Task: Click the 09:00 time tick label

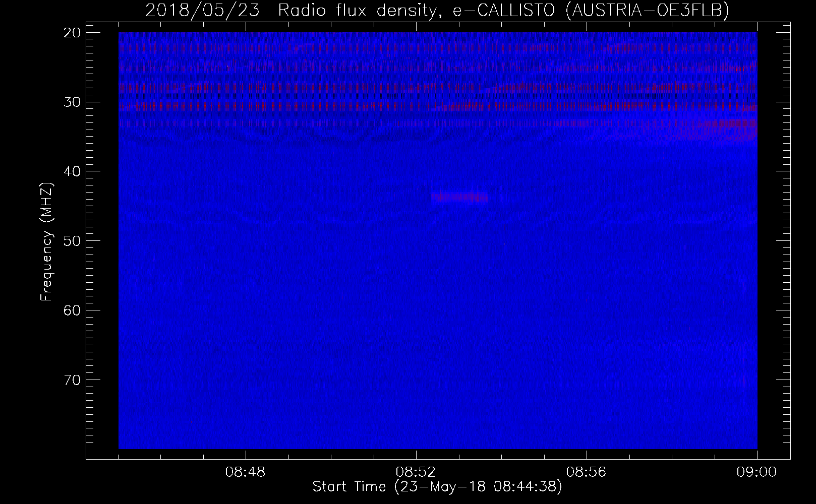Action: (x=757, y=473)
